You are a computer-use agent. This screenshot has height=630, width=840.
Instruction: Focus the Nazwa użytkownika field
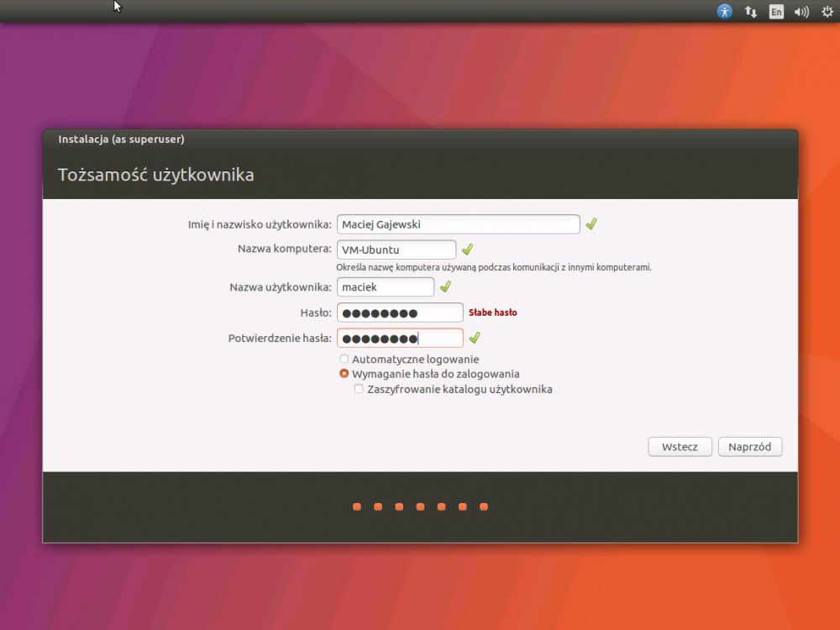pos(386,287)
